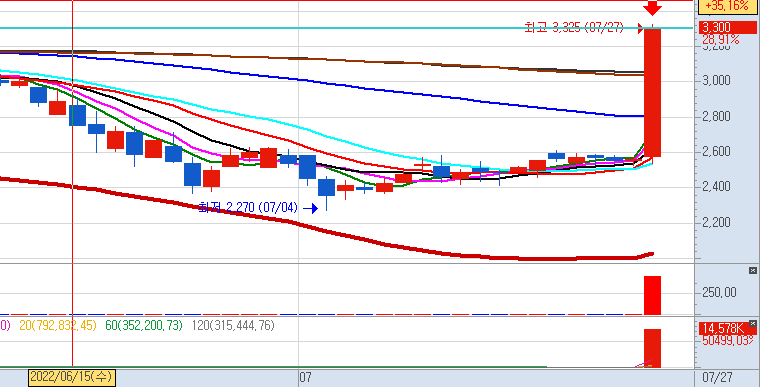Click the blue arrow beside 최저 2,270 label

[x=310, y=209]
